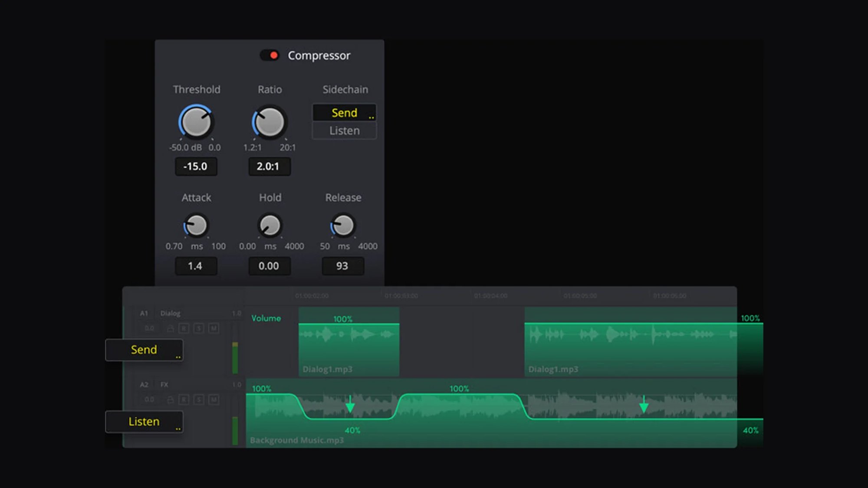Image resolution: width=868 pixels, height=488 pixels.
Task: Lock the A2 FX track
Action: pos(171,400)
